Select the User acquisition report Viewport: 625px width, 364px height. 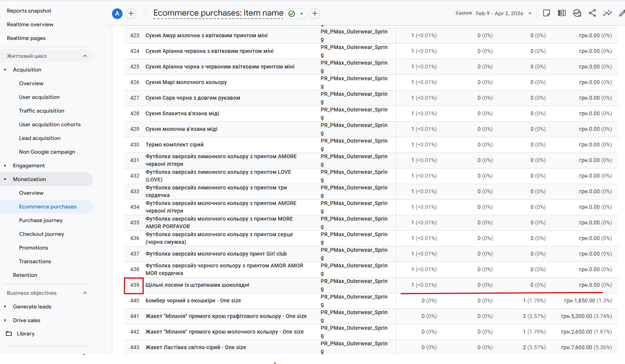click(39, 97)
